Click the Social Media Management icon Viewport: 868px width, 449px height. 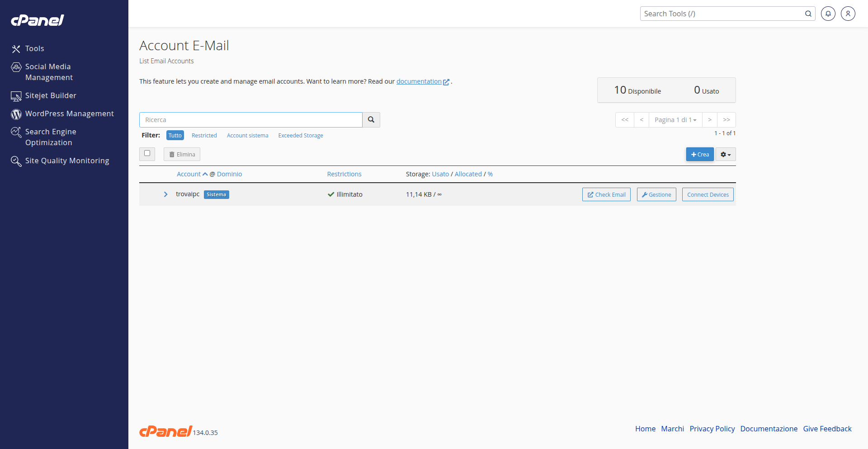point(16,67)
